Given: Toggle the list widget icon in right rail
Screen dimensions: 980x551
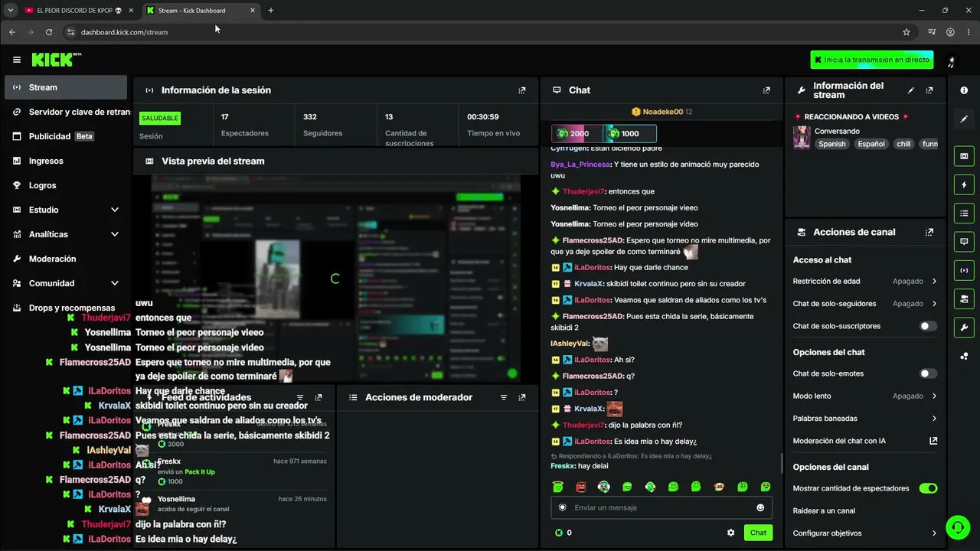Looking at the screenshot, I should 964,213.
